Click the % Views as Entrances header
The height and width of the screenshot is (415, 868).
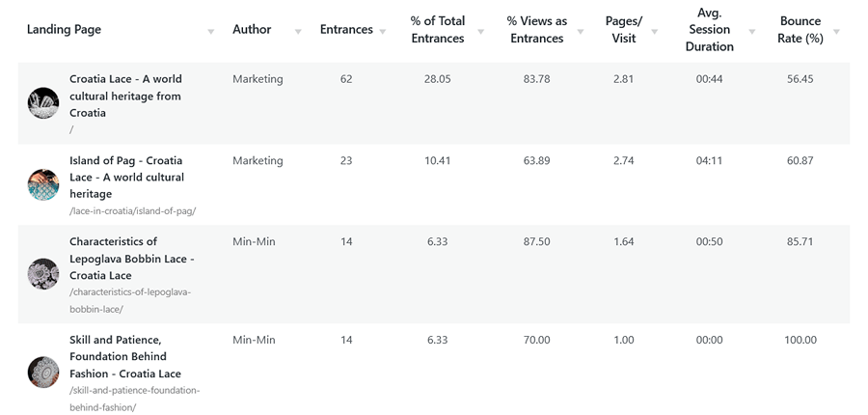coord(537,29)
